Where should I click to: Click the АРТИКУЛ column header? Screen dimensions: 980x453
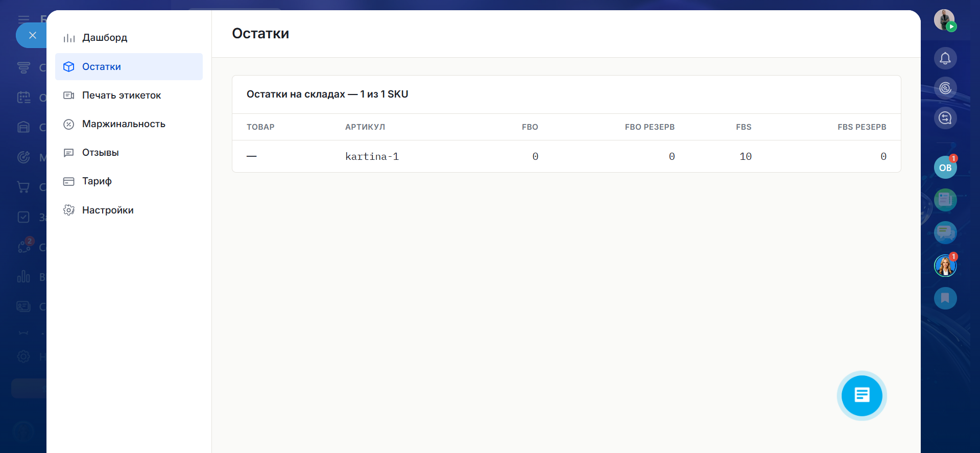point(365,127)
